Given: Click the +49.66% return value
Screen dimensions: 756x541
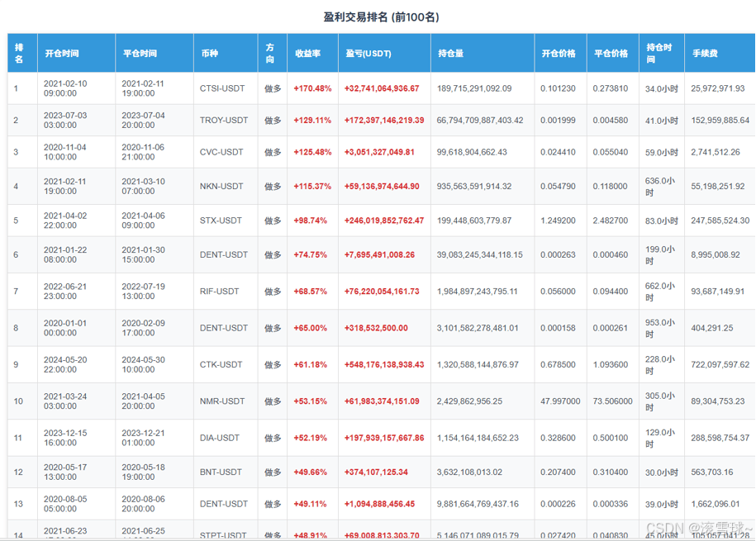Looking at the screenshot, I should pos(310,472).
